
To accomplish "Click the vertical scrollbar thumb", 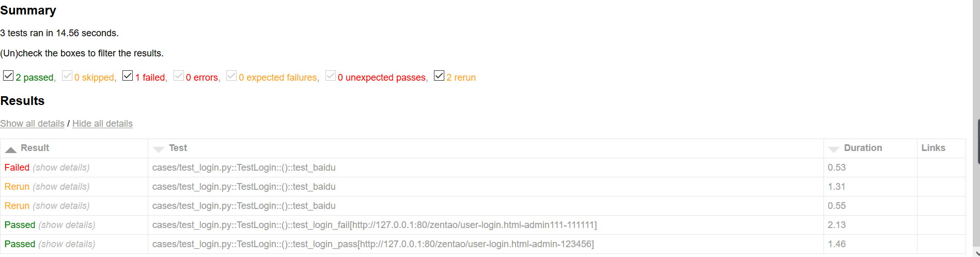I will pyautogui.click(x=977, y=141).
